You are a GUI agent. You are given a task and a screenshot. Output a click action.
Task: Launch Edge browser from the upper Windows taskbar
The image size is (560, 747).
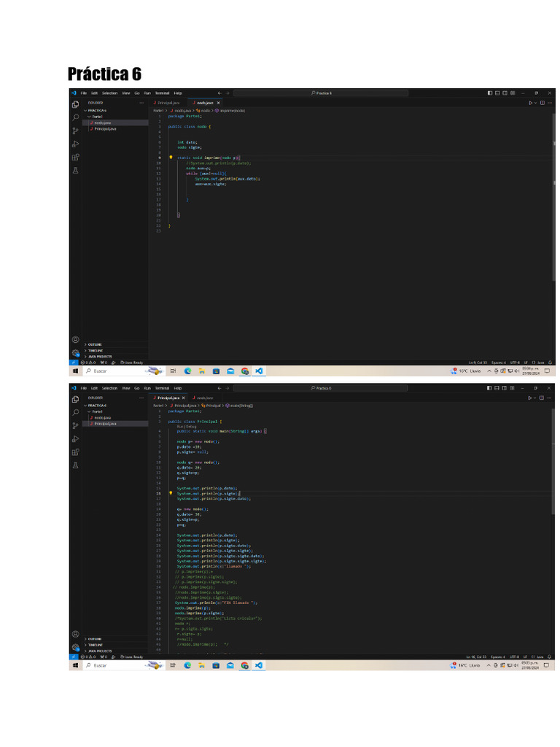[187, 371]
